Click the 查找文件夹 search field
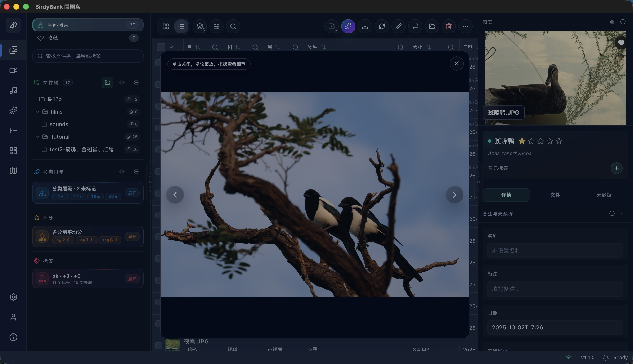633x364 pixels. point(88,56)
